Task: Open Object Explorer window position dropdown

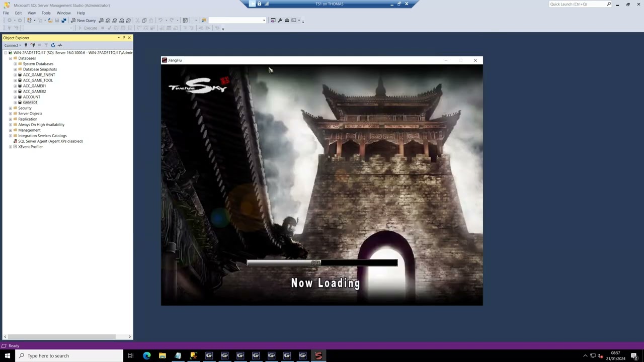Action: 119,38
